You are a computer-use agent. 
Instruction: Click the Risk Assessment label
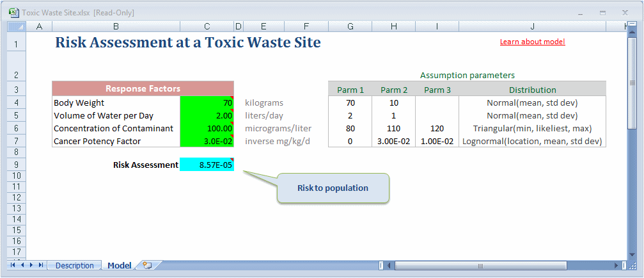(146, 165)
